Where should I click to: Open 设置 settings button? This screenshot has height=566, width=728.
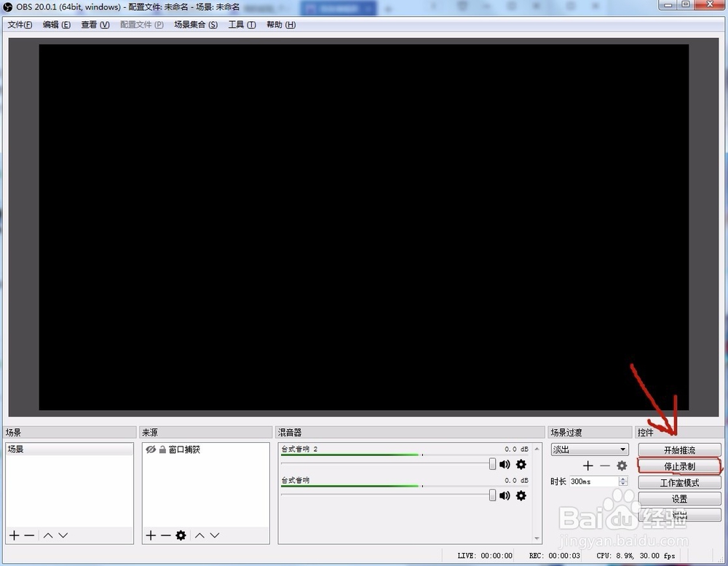click(x=679, y=498)
